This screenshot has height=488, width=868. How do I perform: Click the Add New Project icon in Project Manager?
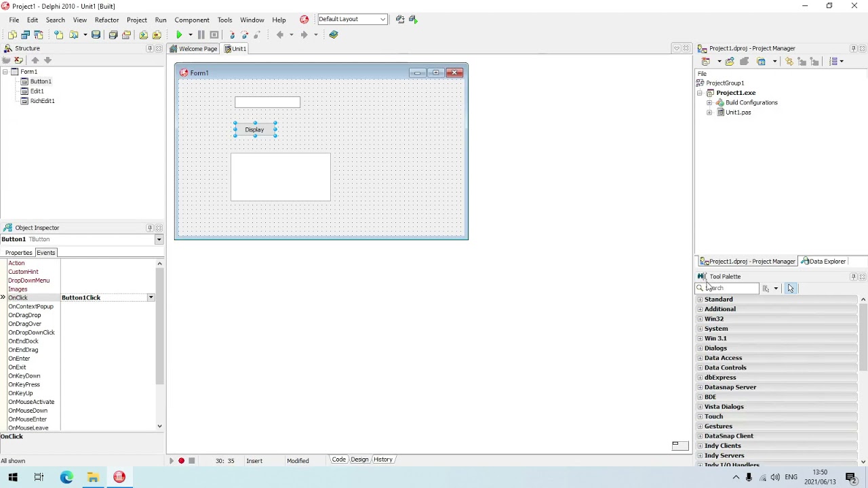[x=706, y=62]
